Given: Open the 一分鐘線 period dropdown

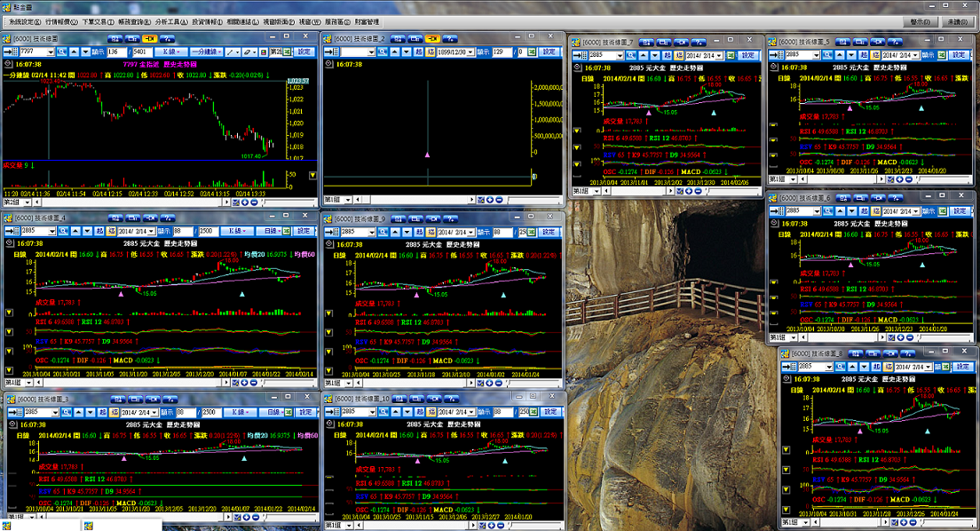Looking at the screenshot, I should 206,52.
